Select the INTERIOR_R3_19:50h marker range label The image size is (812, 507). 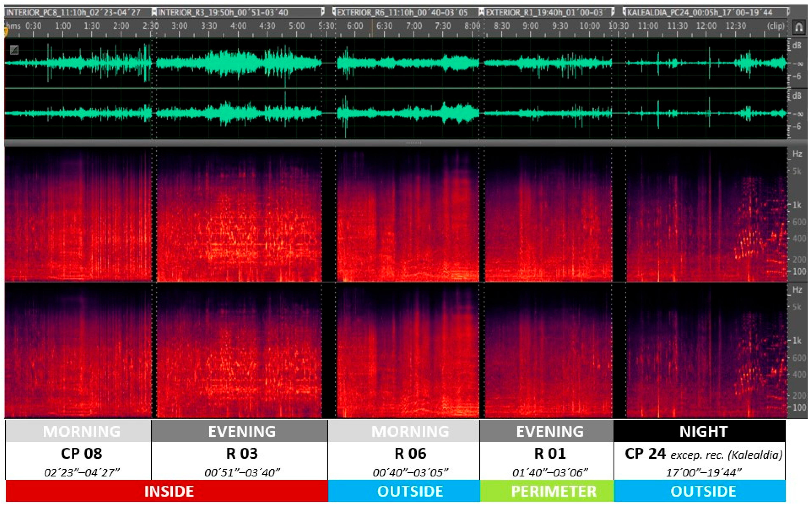tap(223, 13)
